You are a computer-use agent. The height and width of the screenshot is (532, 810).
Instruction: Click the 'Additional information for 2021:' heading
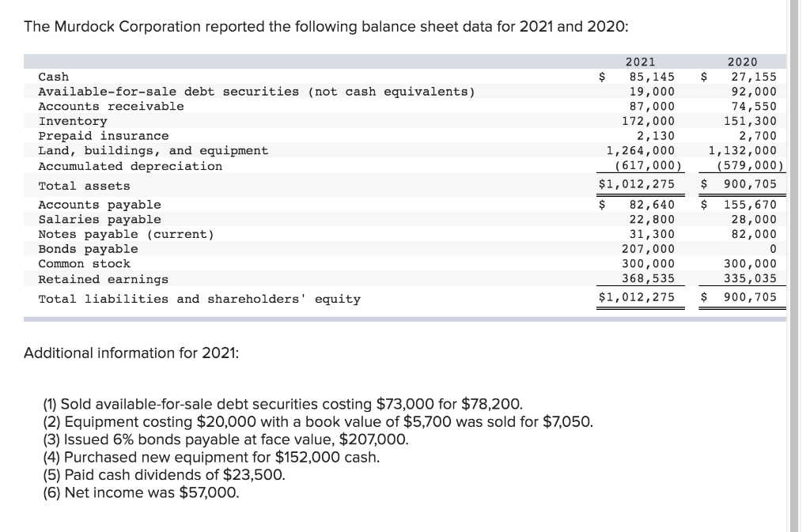click(131, 353)
